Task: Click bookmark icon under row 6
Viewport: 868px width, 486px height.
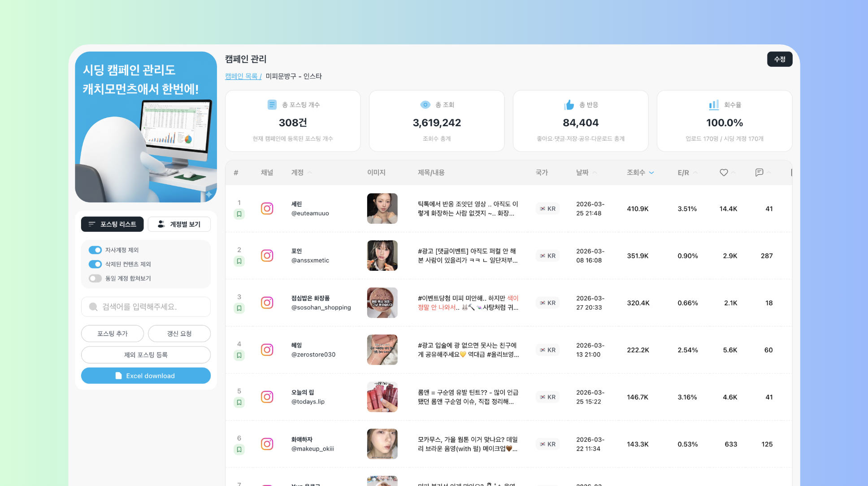Action: (239, 450)
